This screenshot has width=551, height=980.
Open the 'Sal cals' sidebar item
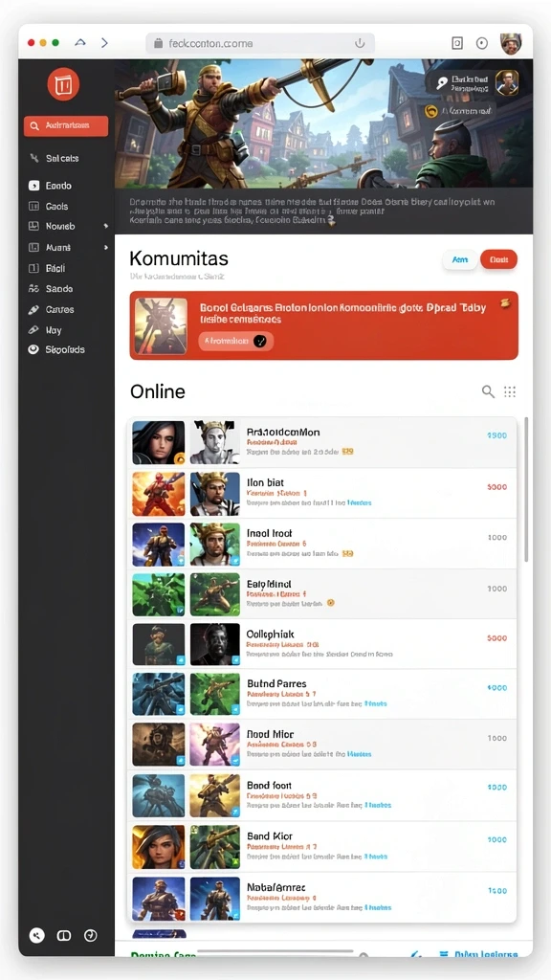[62, 158]
